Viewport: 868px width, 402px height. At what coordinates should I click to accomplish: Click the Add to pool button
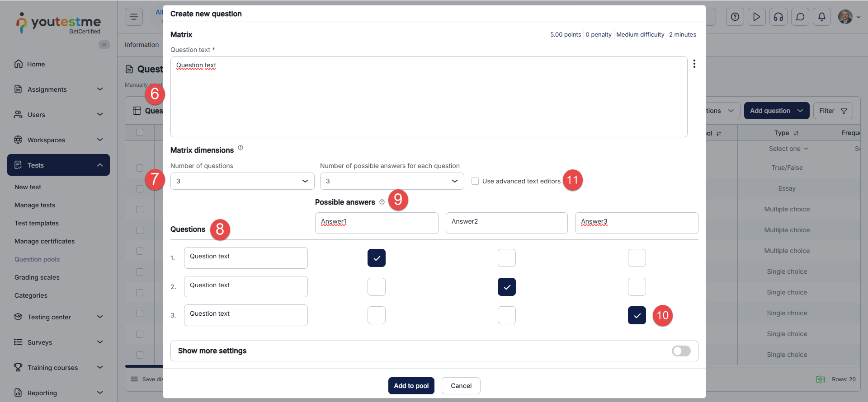tap(411, 386)
